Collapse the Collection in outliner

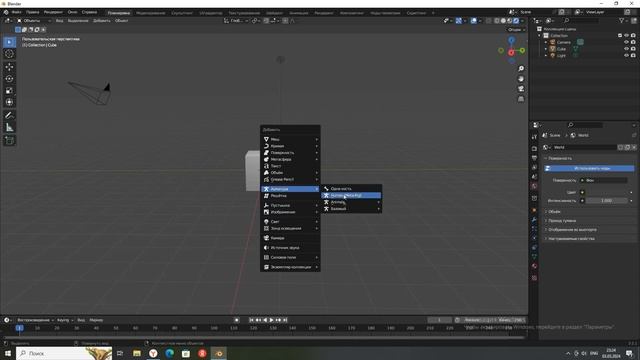click(540, 36)
